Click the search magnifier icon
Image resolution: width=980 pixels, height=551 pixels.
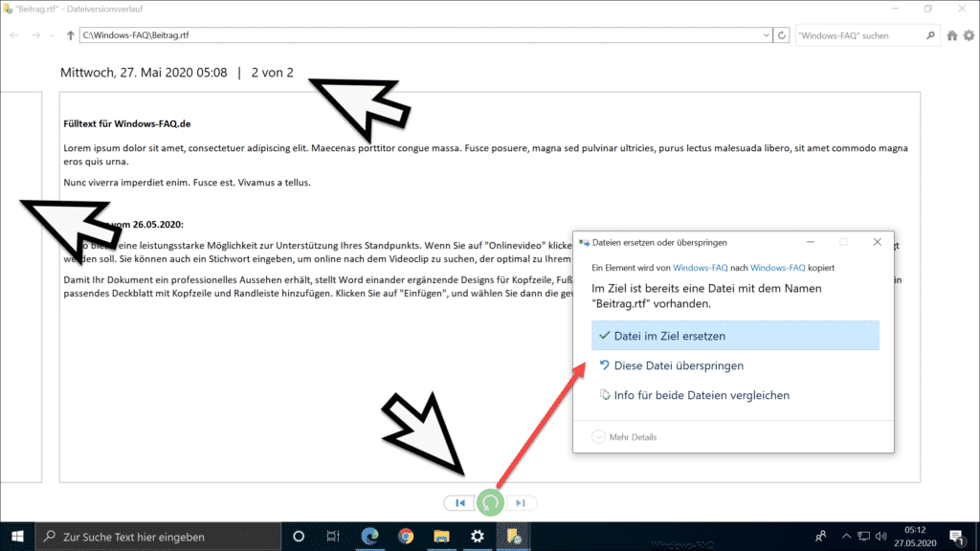[x=930, y=35]
